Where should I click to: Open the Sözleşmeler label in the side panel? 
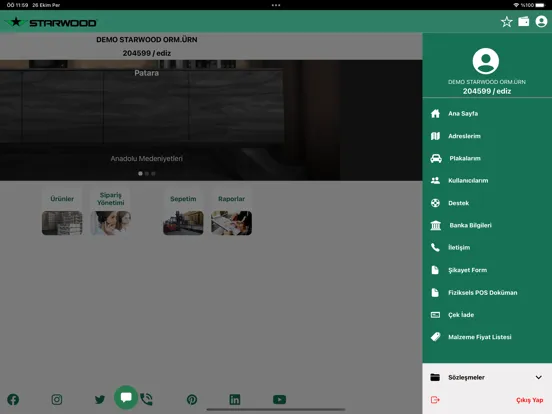pyautogui.click(x=466, y=377)
